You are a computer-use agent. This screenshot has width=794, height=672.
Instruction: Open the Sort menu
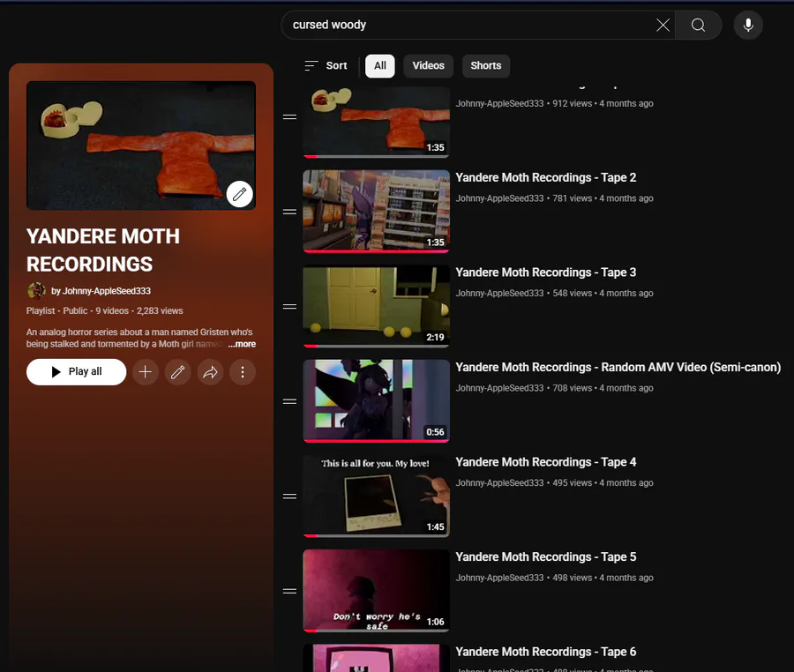(x=326, y=66)
